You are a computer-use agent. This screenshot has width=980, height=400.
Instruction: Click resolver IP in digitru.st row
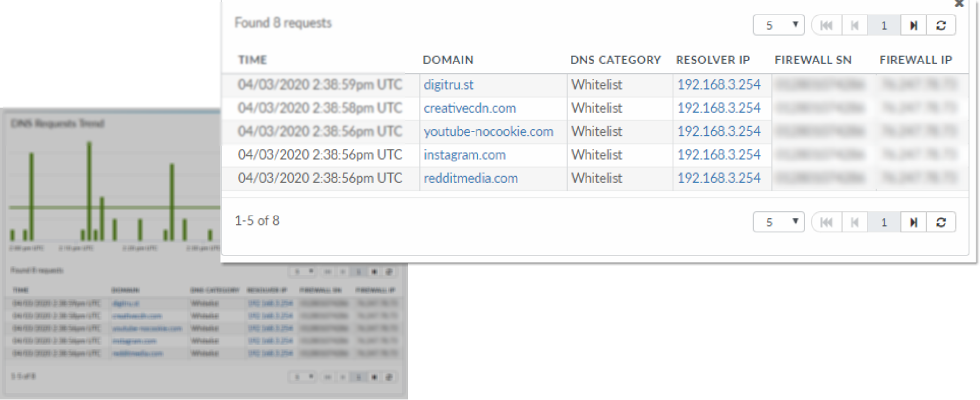click(719, 85)
